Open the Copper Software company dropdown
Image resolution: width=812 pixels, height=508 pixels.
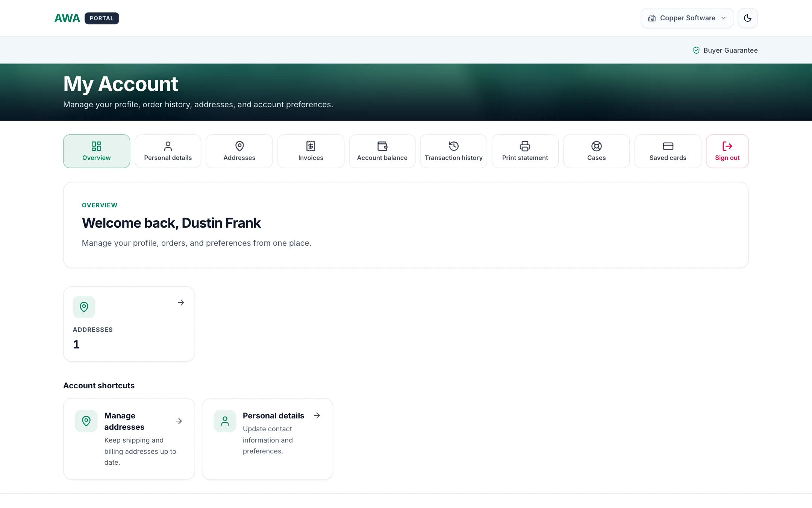(687, 18)
